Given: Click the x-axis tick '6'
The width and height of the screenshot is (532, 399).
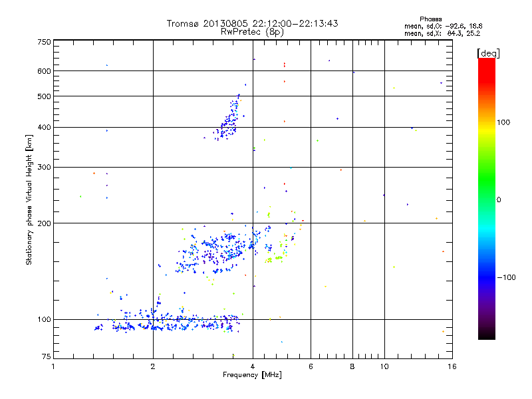Looking at the screenshot, I should (x=311, y=366).
